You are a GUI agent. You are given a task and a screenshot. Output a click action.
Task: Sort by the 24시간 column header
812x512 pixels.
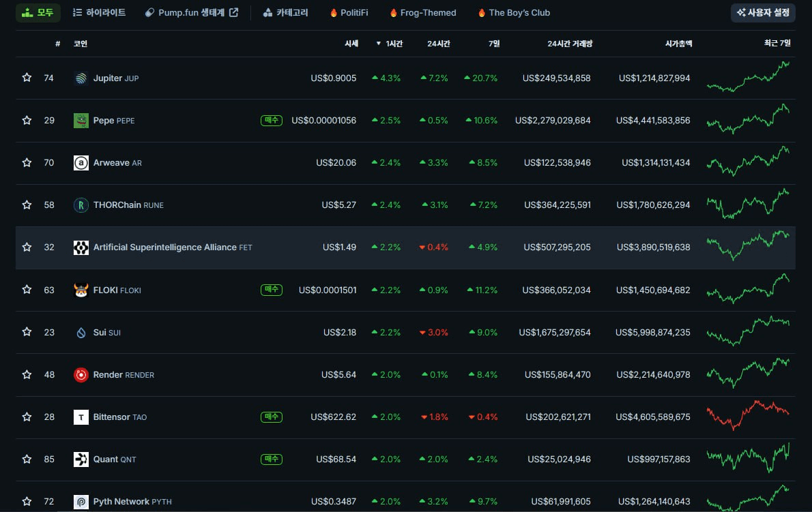click(x=438, y=44)
